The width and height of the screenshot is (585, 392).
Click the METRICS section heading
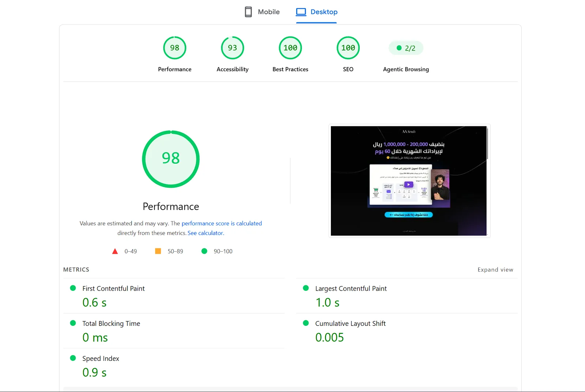point(76,270)
